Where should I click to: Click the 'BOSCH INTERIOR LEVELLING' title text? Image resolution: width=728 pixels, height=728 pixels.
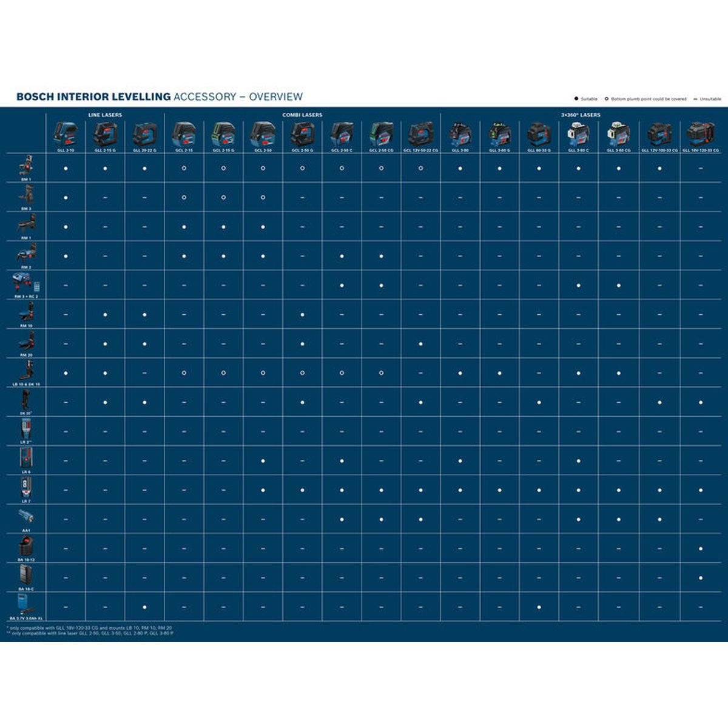[x=93, y=96]
